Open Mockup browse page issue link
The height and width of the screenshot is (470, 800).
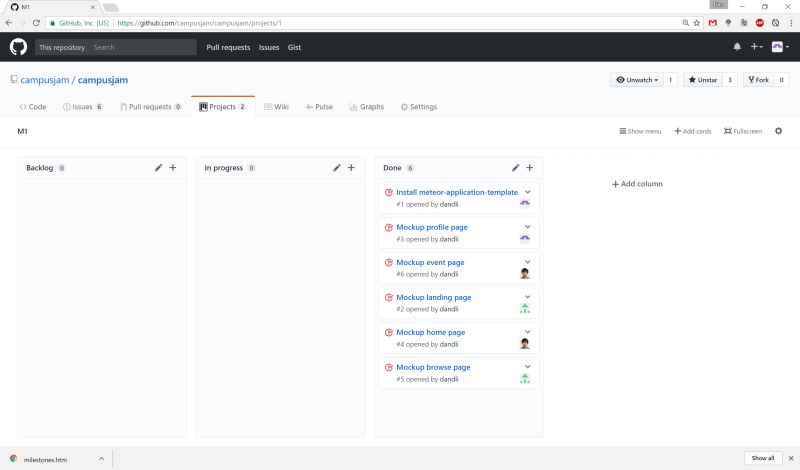[x=433, y=367]
